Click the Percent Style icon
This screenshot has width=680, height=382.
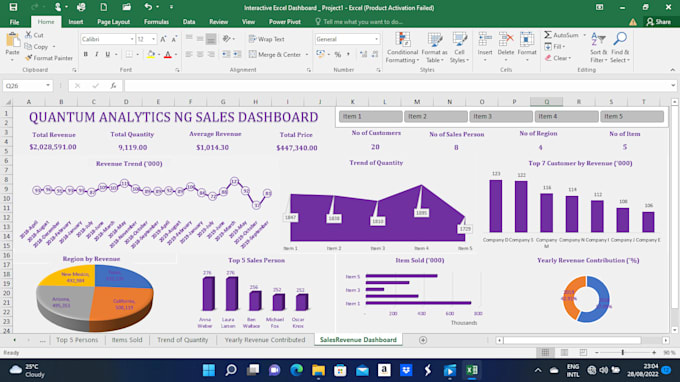pos(337,54)
